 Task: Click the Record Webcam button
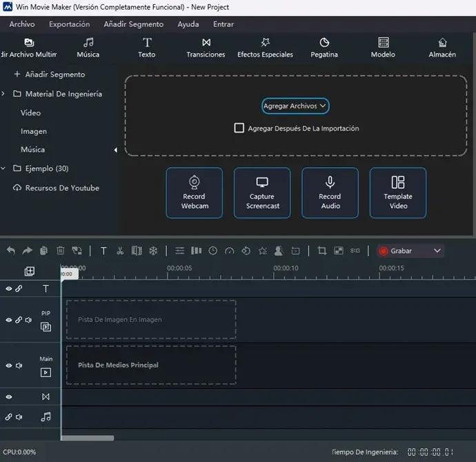coord(195,193)
